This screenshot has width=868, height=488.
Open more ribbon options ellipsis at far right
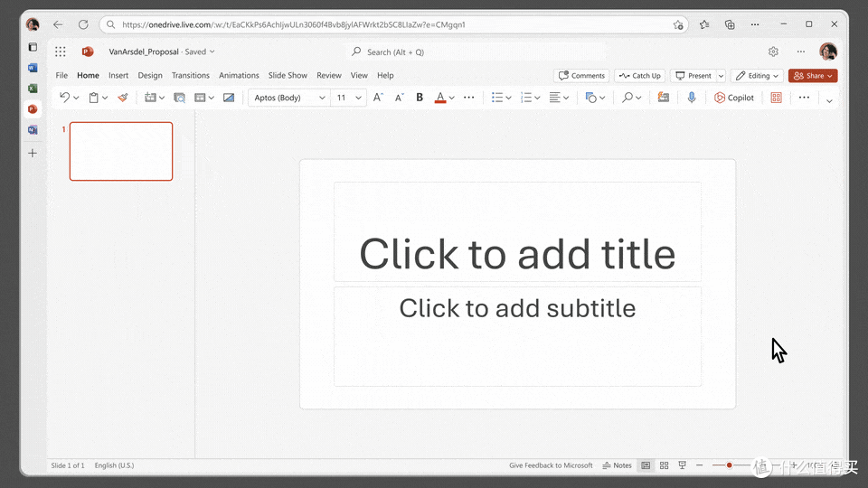coord(804,98)
